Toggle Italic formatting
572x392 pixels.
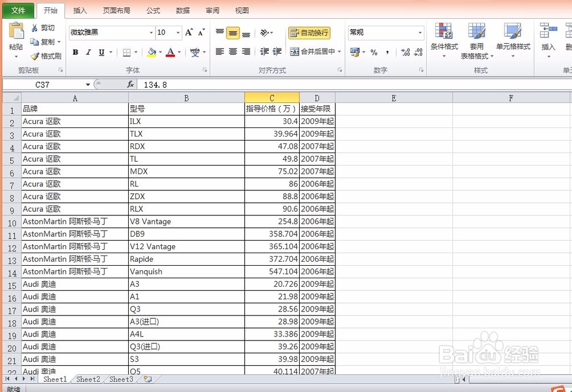88,53
